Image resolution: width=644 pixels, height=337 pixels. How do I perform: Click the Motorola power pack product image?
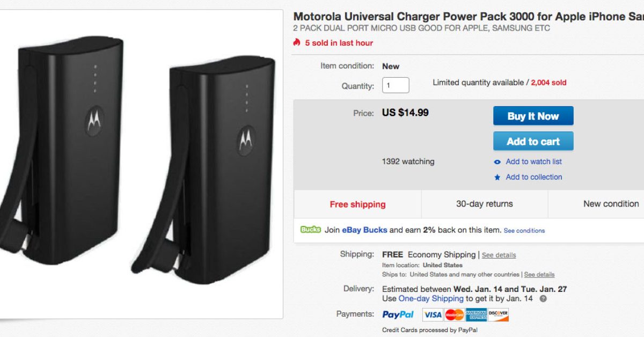pyautogui.click(x=141, y=161)
